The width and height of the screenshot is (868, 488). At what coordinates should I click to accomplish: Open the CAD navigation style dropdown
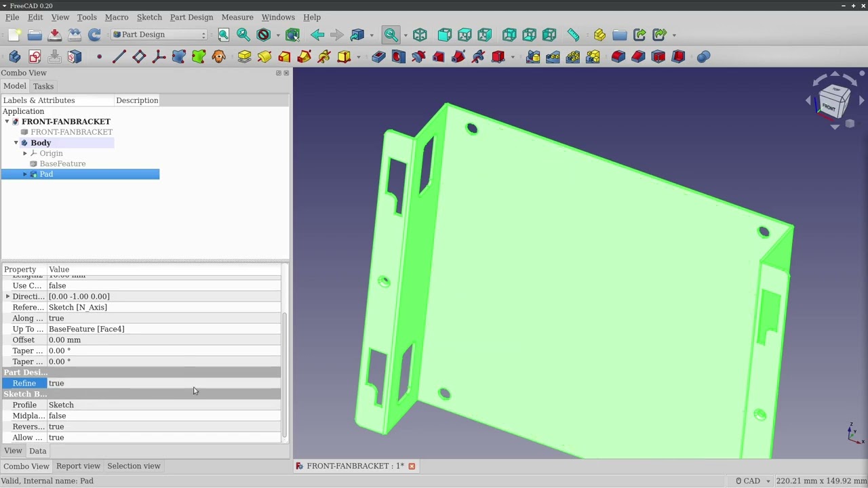(753, 481)
